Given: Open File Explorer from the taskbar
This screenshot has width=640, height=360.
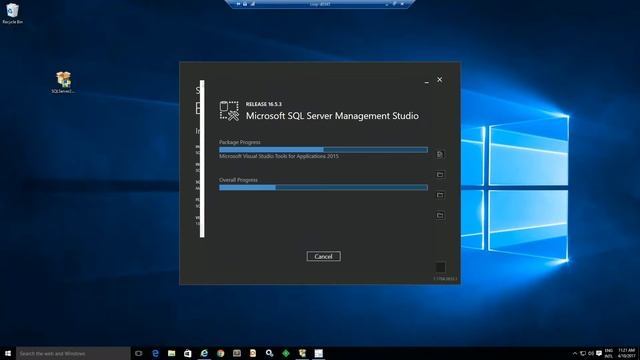Looking at the screenshot, I should pos(171,353).
